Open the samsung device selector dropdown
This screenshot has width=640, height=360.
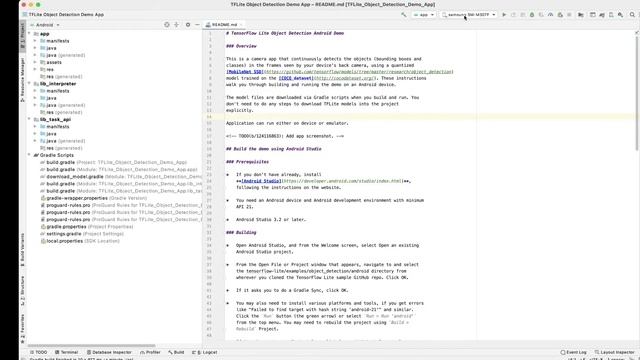(469, 15)
